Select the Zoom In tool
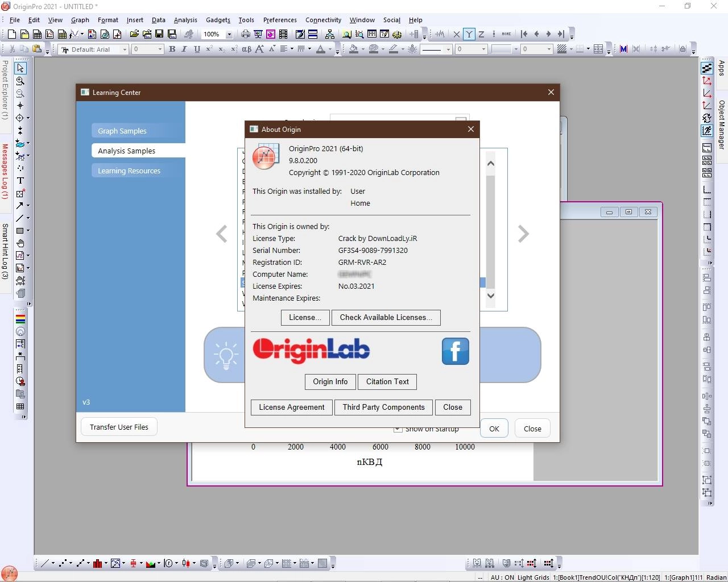Screen dimensions: 728x582 (20, 81)
